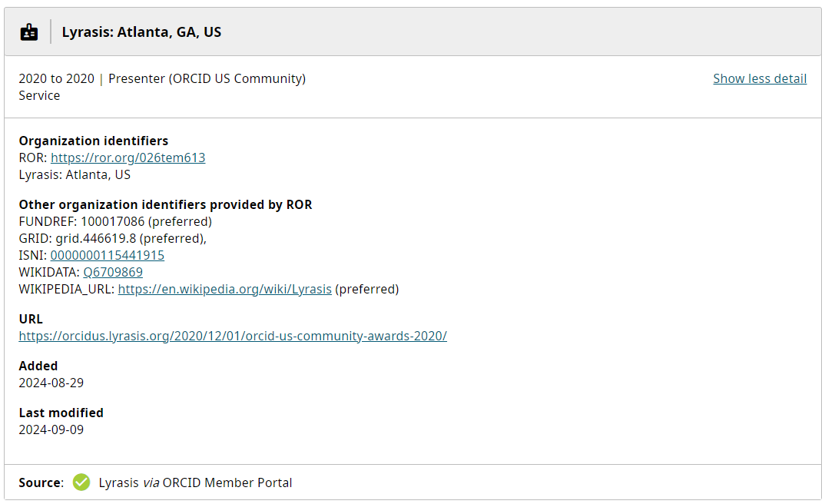Click the Added date 2024-08-29
Viewport: 825px width, 504px height.
pyautogui.click(x=51, y=382)
